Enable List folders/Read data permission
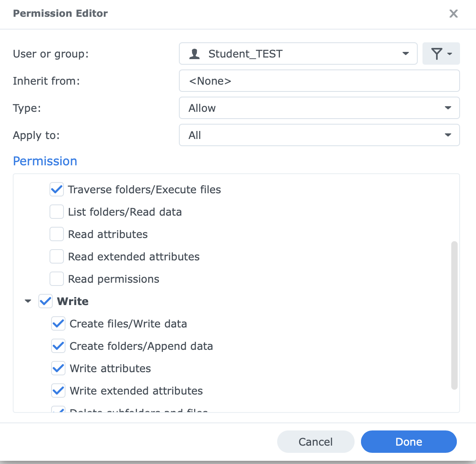This screenshot has height=464, width=476. click(x=57, y=212)
